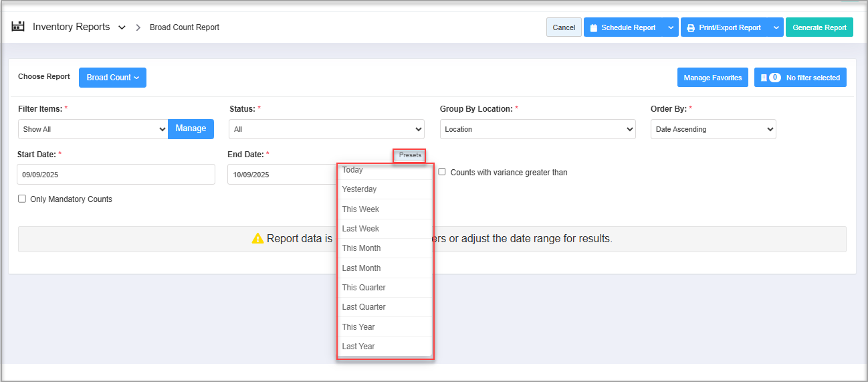Click the printer icon on Print/Export Report
868x382 pixels.
point(691,28)
